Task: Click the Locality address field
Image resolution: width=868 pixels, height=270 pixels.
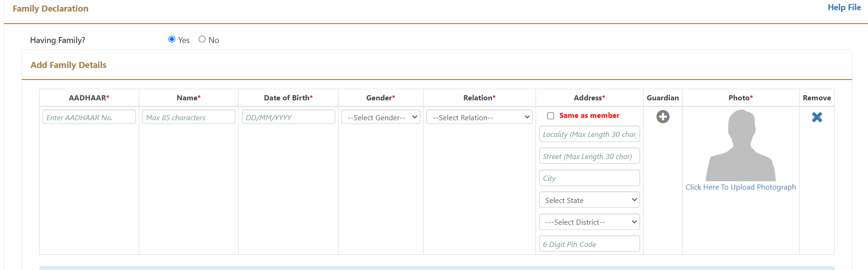Action: (x=589, y=134)
